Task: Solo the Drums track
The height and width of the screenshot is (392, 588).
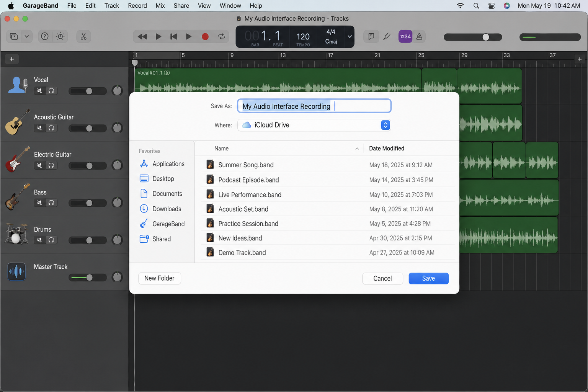Action: (51, 240)
